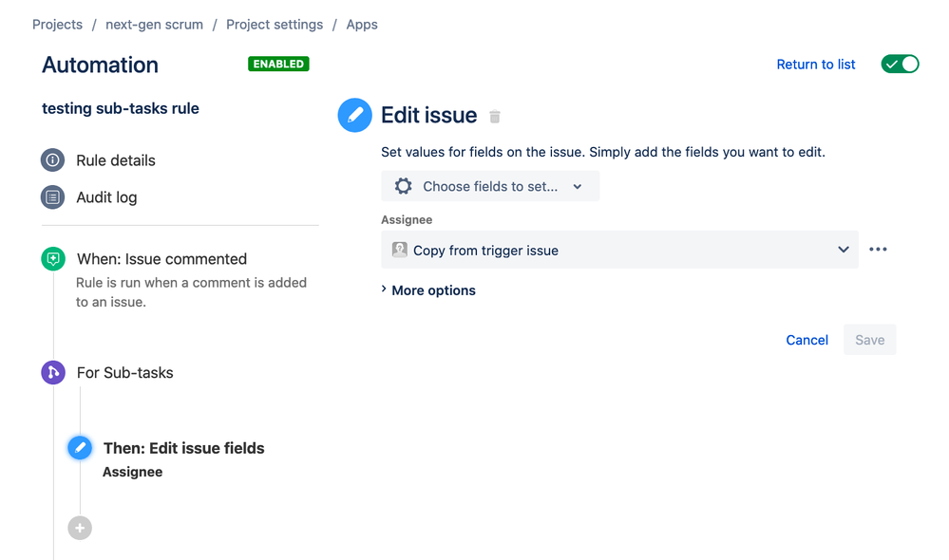
Task: Click the 'Set values for fields on the issue' text
Action: pyautogui.click(x=603, y=152)
